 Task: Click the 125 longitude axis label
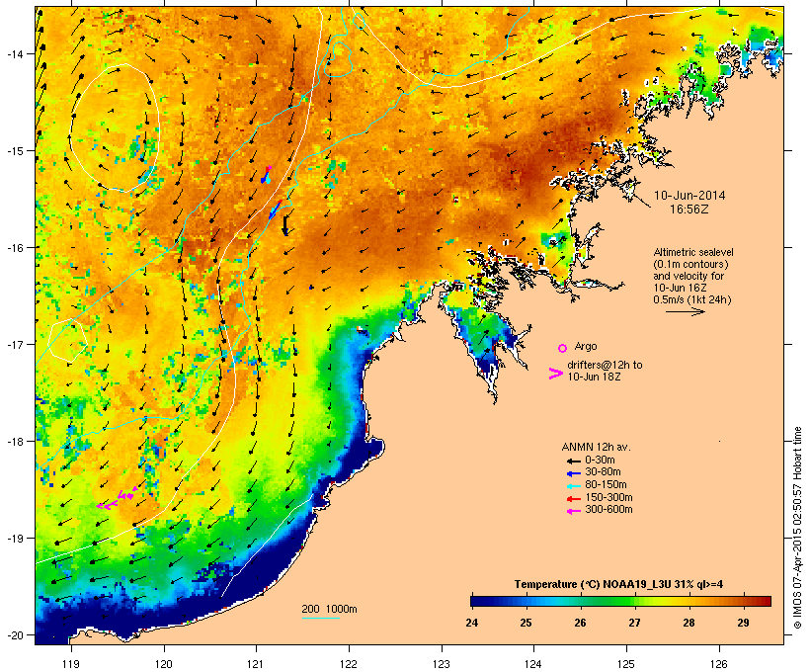click(x=626, y=664)
